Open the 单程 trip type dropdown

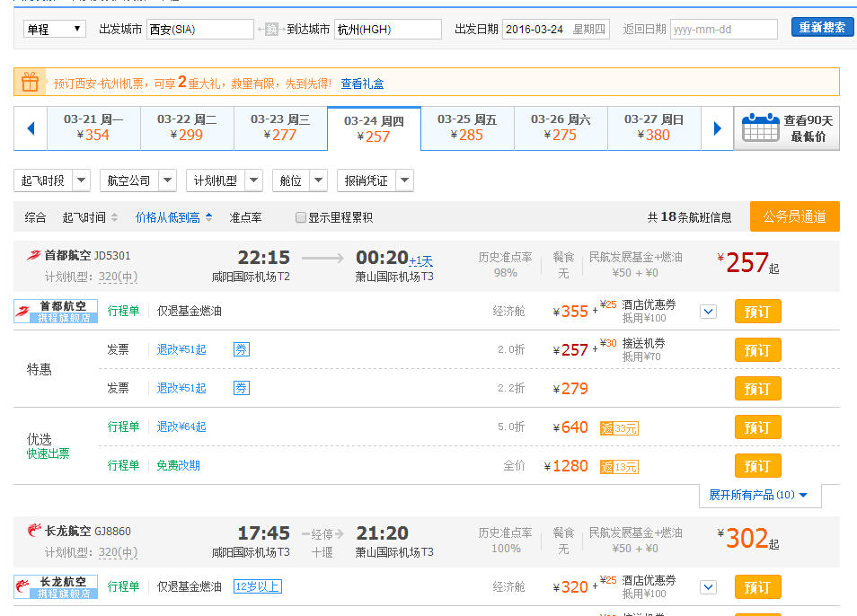click(x=54, y=29)
